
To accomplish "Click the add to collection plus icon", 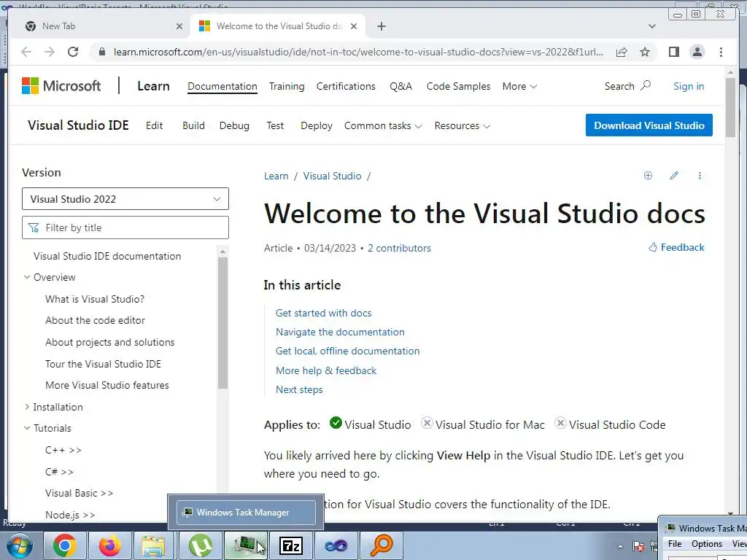I will point(648,175).
